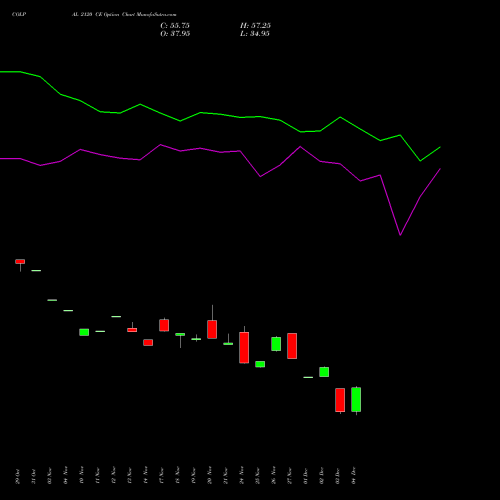The height and width of the screenshot is (500, 500).
Task: Click the close value C: 55.75
Action: pos(175,26)
